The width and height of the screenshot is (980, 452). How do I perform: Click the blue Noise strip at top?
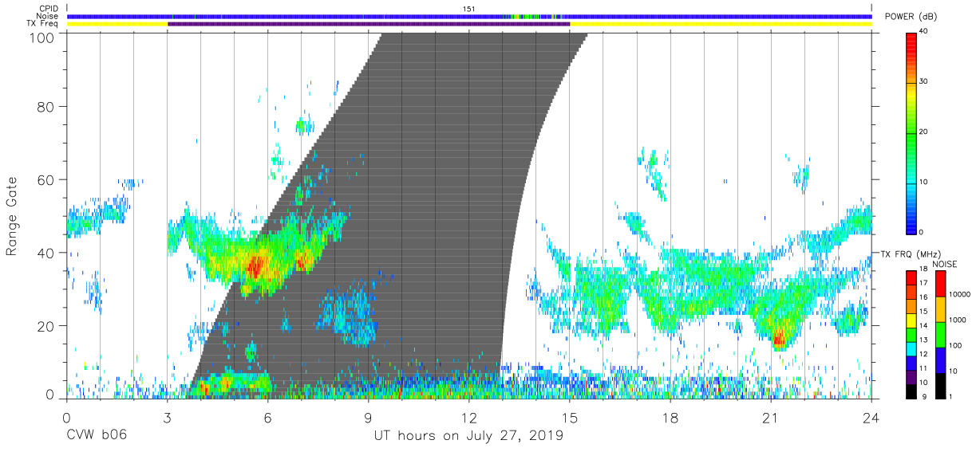[469, 16]
